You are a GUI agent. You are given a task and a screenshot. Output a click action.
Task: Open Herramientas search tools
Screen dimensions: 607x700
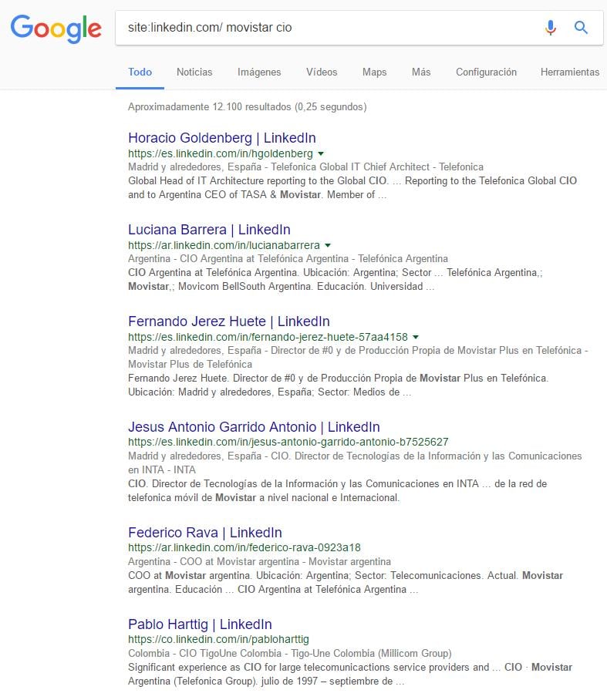[570, 72]
